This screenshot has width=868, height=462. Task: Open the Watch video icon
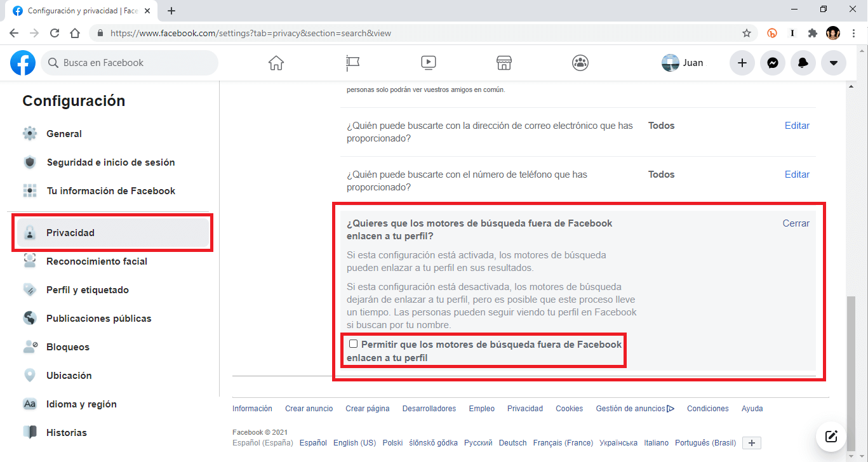click(428, 63)
